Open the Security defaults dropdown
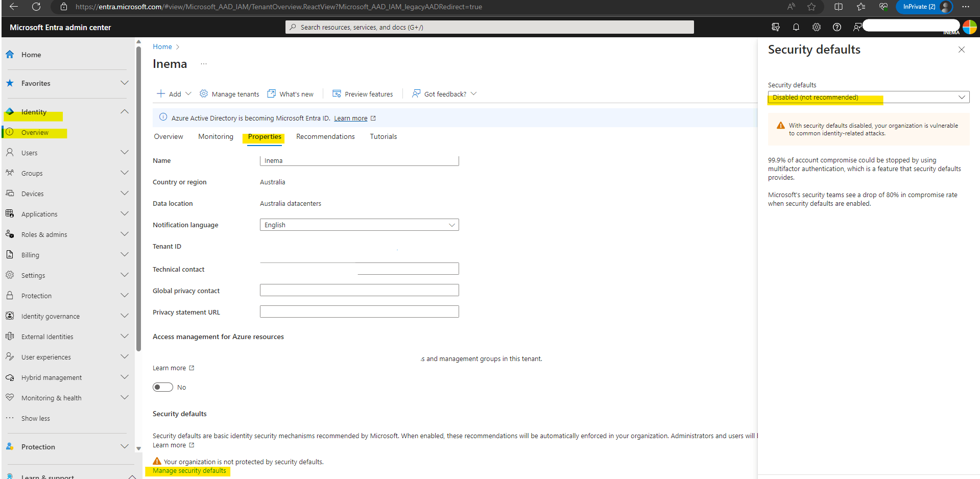The image size is (980, 479). click(869, 97)
